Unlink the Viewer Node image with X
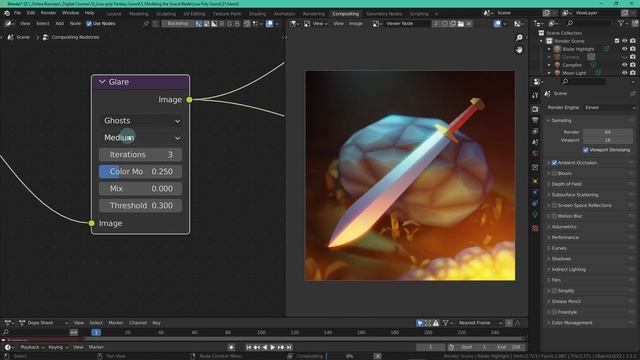The height and width of the screenshot is (360, 640). click(x=469, y=24)
